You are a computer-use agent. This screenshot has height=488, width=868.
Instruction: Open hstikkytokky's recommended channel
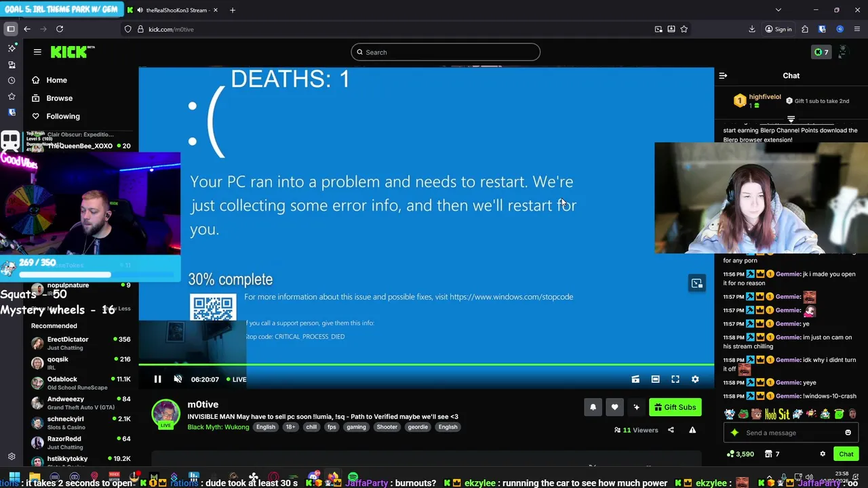81,461
